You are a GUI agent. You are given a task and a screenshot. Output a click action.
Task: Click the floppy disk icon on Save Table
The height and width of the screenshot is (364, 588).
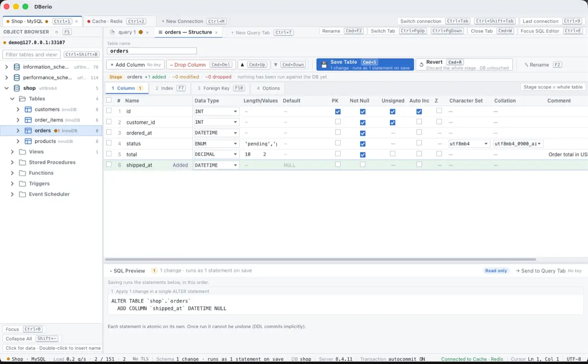[324, 65]
